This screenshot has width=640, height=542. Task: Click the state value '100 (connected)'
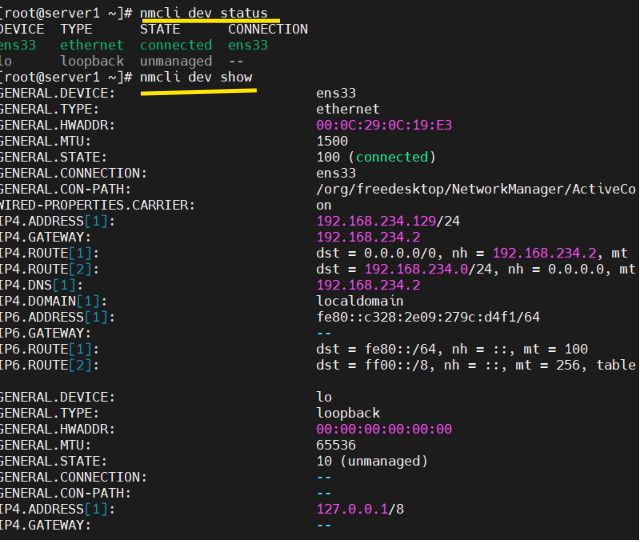(376, 157)
